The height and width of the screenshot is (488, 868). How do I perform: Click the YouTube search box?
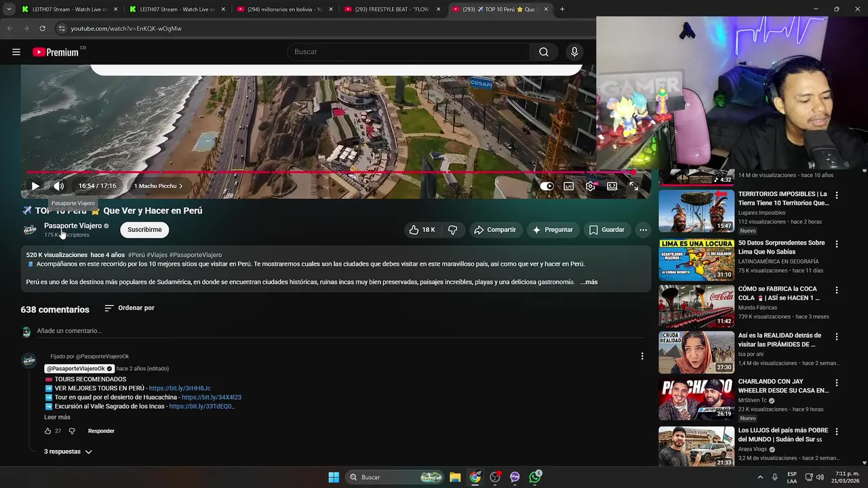410,52
